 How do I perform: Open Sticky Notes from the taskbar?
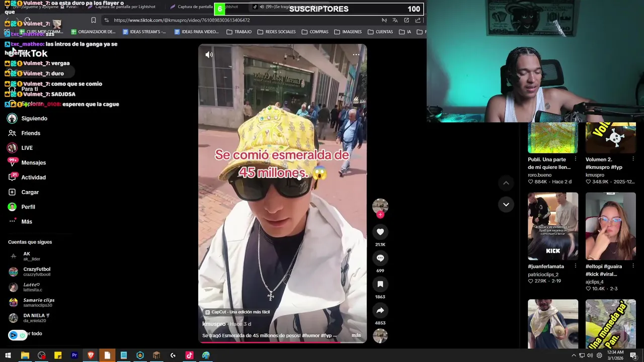click(58, 355)
